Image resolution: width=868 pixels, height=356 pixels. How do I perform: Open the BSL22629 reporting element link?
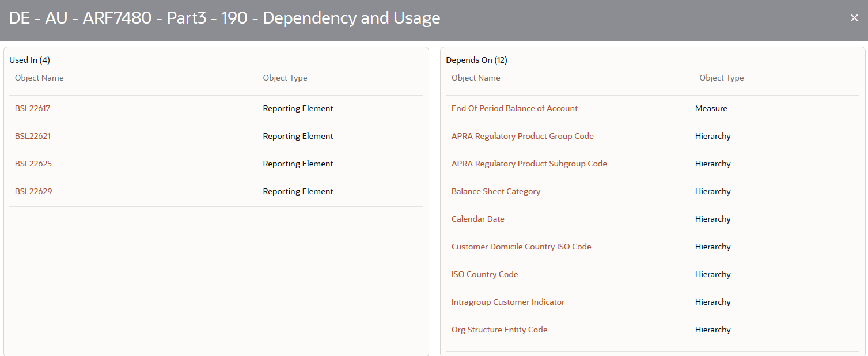coord(32,191)
